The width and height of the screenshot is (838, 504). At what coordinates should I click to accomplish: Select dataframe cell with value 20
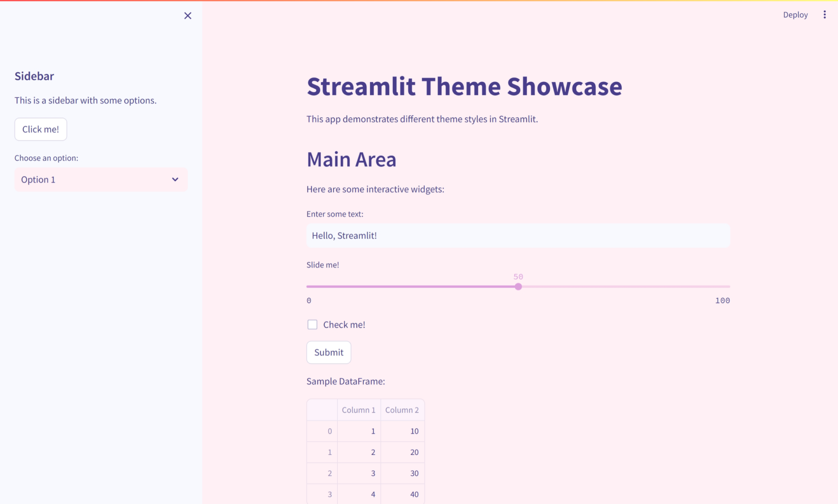403,452
